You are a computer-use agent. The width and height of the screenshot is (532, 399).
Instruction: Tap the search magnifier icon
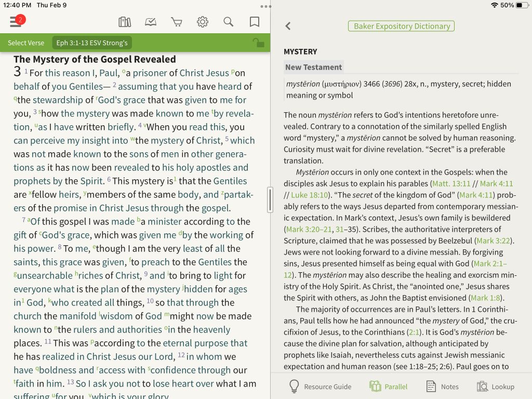pyautogui.click(x=229, y=22)
